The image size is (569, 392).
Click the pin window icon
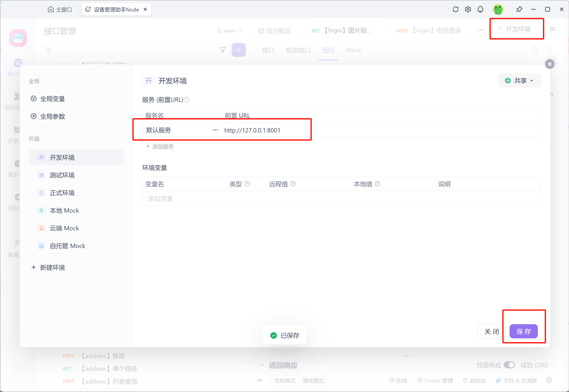(x=519, y=9)
